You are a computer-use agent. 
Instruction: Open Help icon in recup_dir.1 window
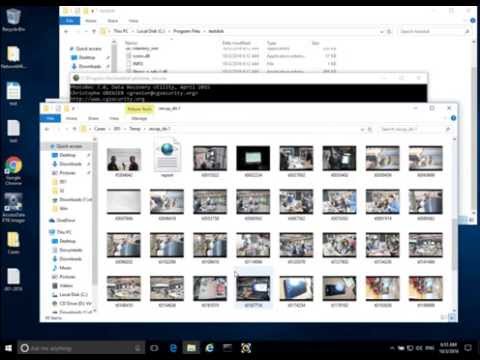(453, 118)
